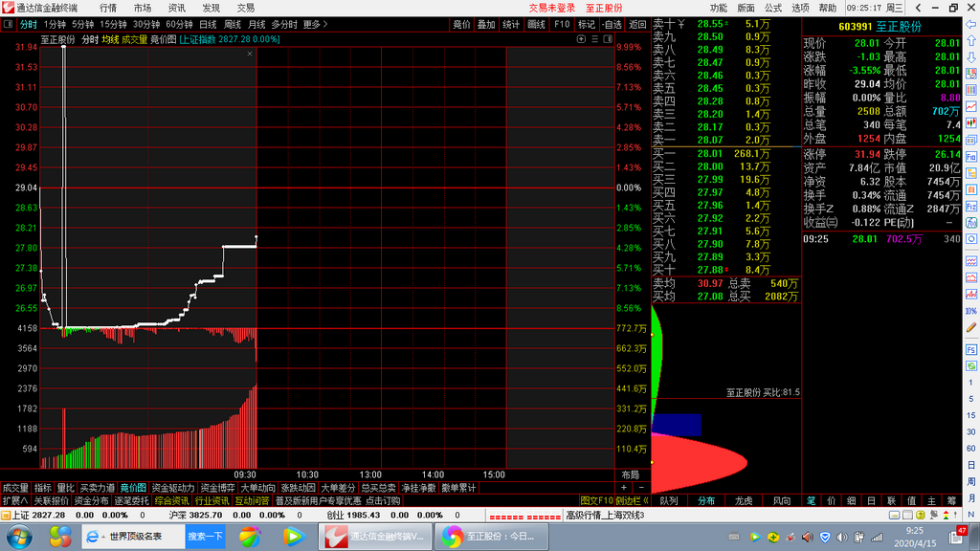The width and height of the screenshot is (980, 551).
Task: Launch the 通达信金融终端 icon on the taskbar
Action: [x=373, y=538]
